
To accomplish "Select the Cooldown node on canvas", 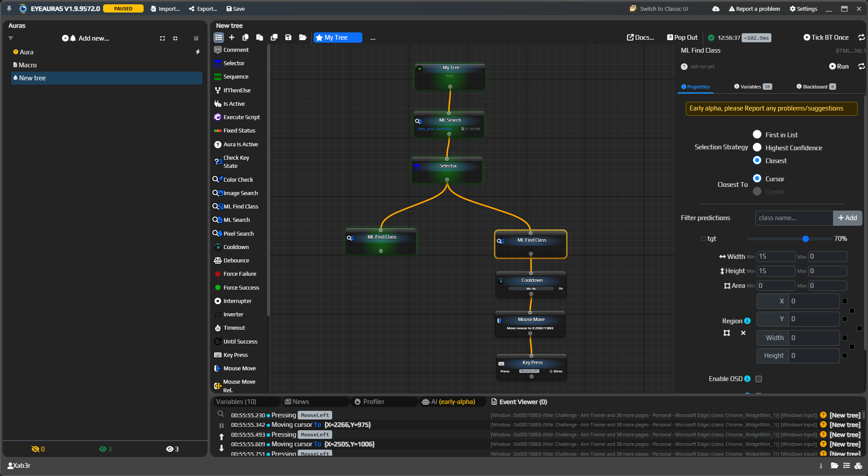I will click(531, 284).
